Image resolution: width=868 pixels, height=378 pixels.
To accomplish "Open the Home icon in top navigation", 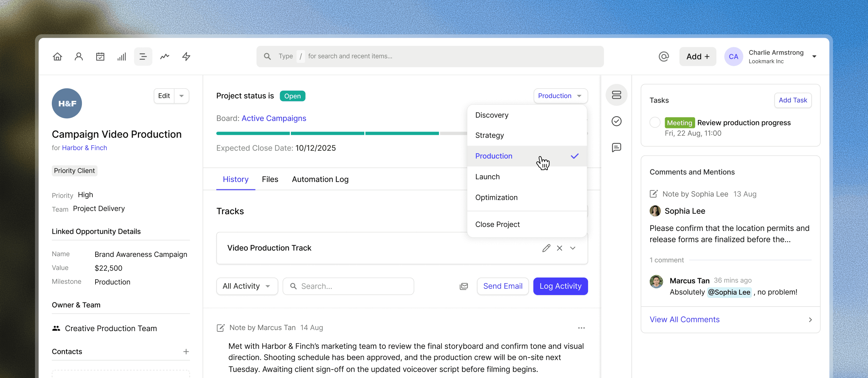I will (x=57, y=56).
